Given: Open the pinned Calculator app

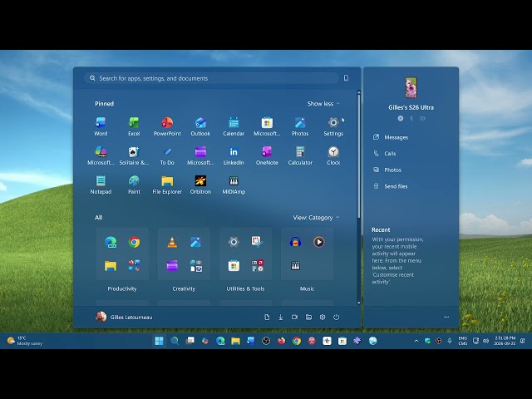Looking at the screenshot, I should (x=300, y=155).
